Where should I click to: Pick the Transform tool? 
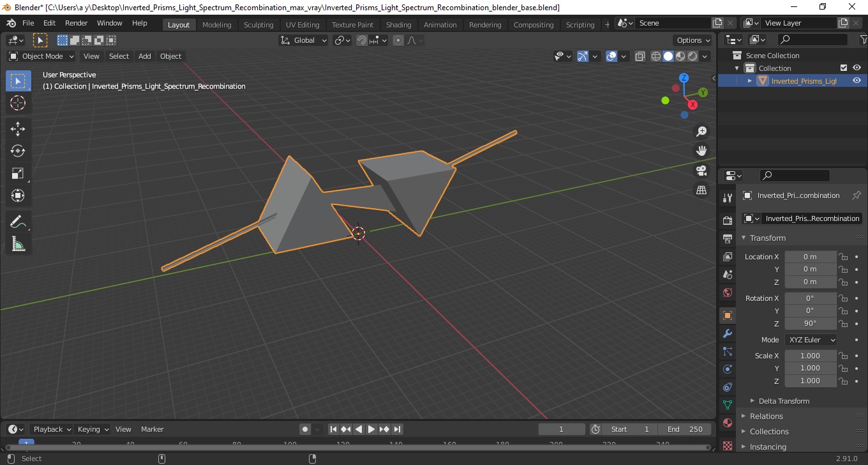tap(18, 195)
